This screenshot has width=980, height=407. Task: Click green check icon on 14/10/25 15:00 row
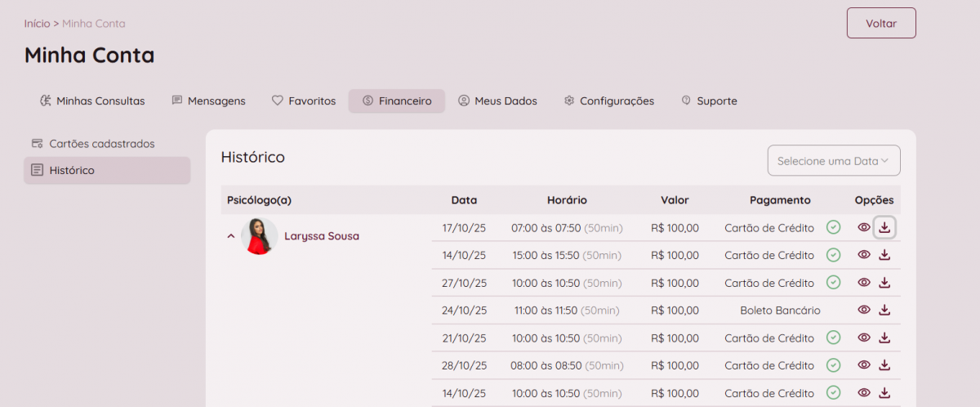pyautogui.click(x=833, y=255)
